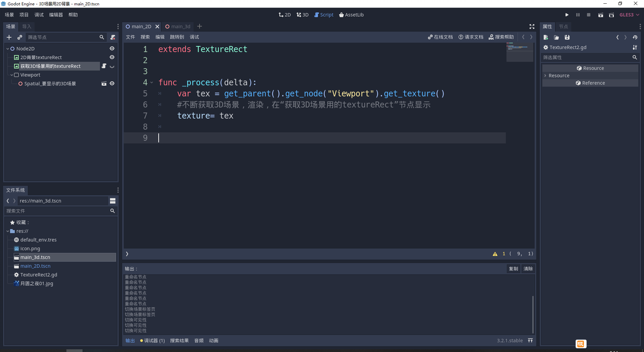The width and height of the screenshot is (644, 352).
Task: Go to previous edited object in Inspector
Action: [618, 37]
